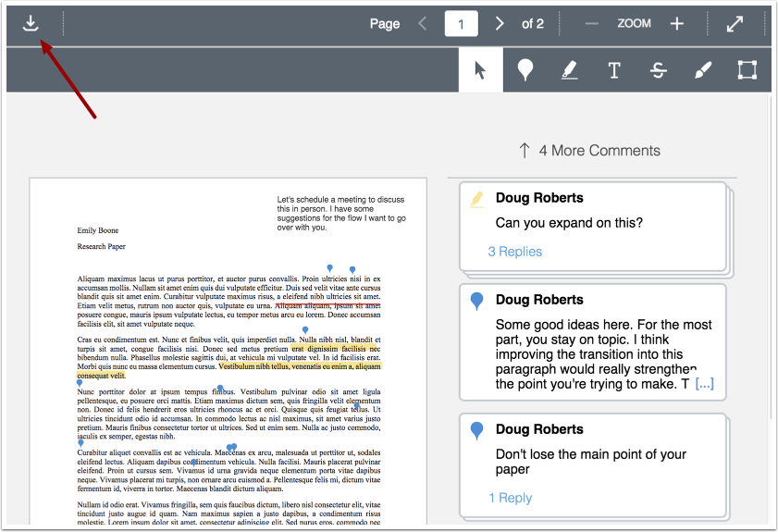The height and width of the screenshot is (532, 778).
Task: Show the 4 More Comments above
Action: tap(589, 151)
